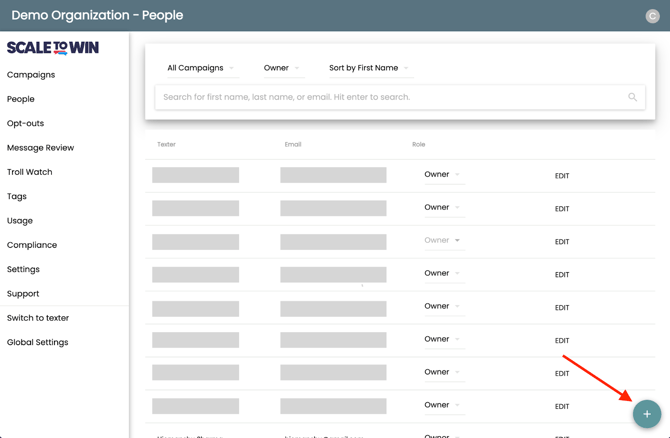Open the user avatar in top bar
The height and width of the screenshot is (438, 670).
coord(652,16)
